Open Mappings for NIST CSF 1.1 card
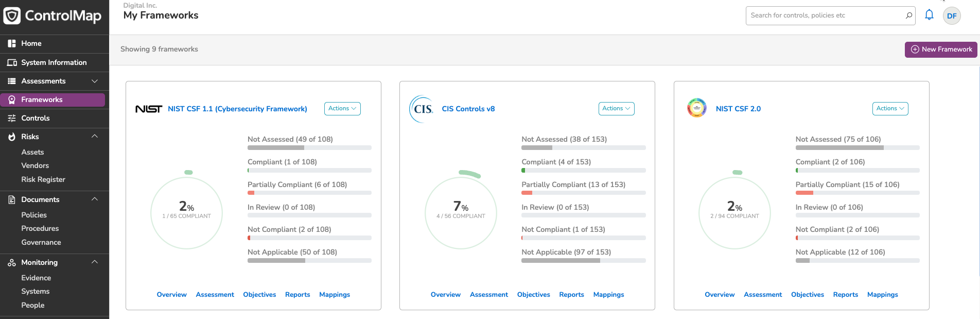The width and height of the screenshot is (980, 319). coord(335,295)
